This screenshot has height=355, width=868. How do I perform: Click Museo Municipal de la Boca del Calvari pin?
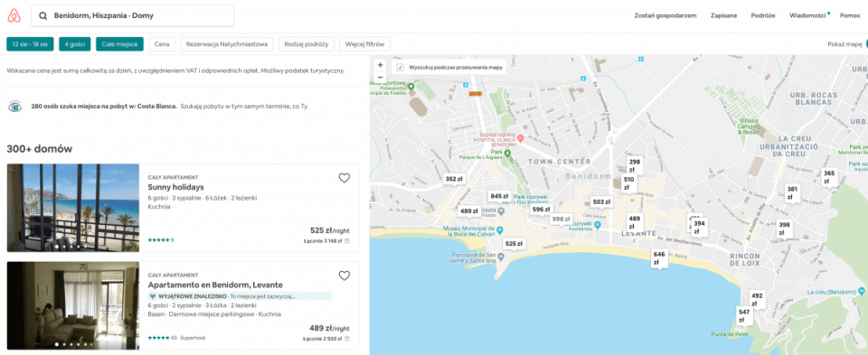tap(500, 230)
